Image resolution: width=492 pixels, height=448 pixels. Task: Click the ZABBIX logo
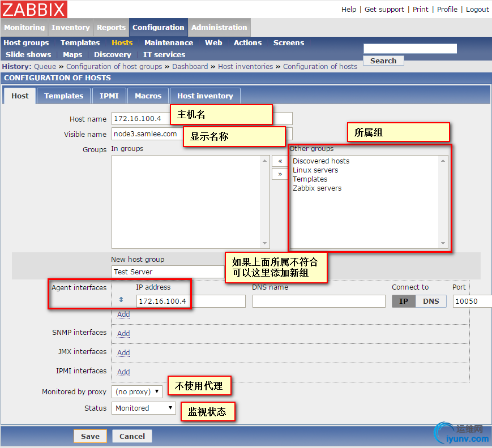[34, 9]
